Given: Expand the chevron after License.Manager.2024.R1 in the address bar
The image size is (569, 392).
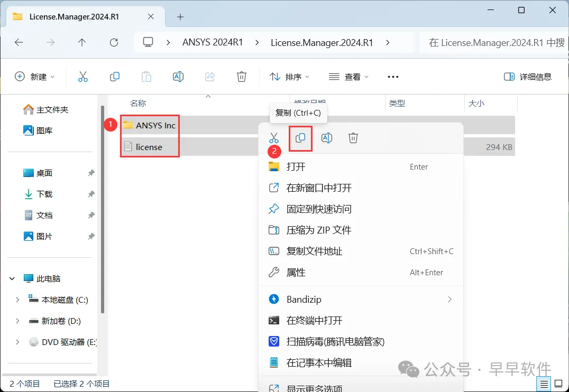Looking at the screenshot, I should coord(388,42).
